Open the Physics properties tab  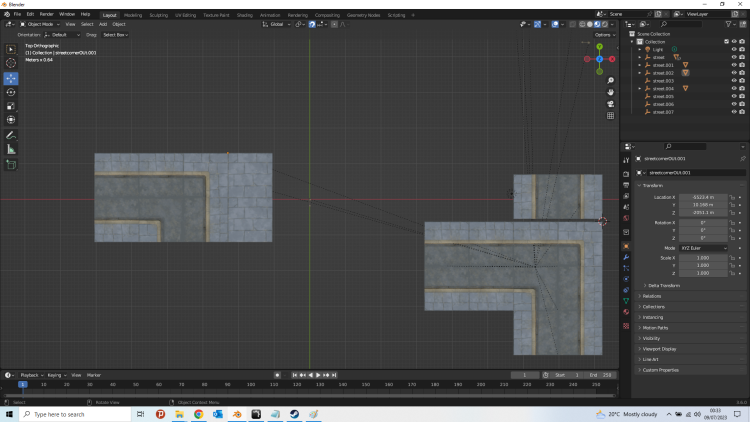626,279
